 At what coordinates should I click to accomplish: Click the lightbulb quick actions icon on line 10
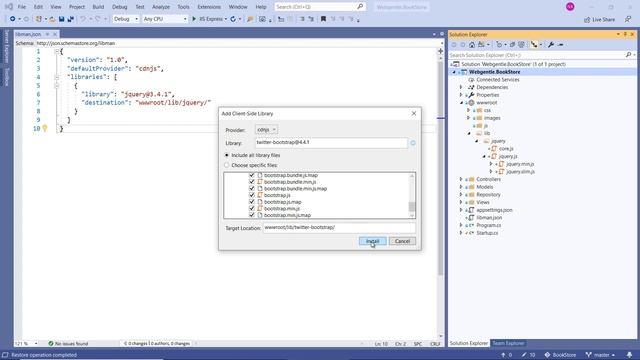pos(45,128)
